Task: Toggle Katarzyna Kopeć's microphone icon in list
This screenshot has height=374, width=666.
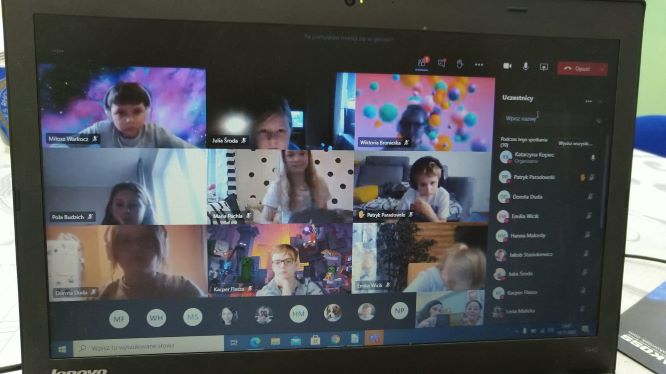Action: coord(593,157)
